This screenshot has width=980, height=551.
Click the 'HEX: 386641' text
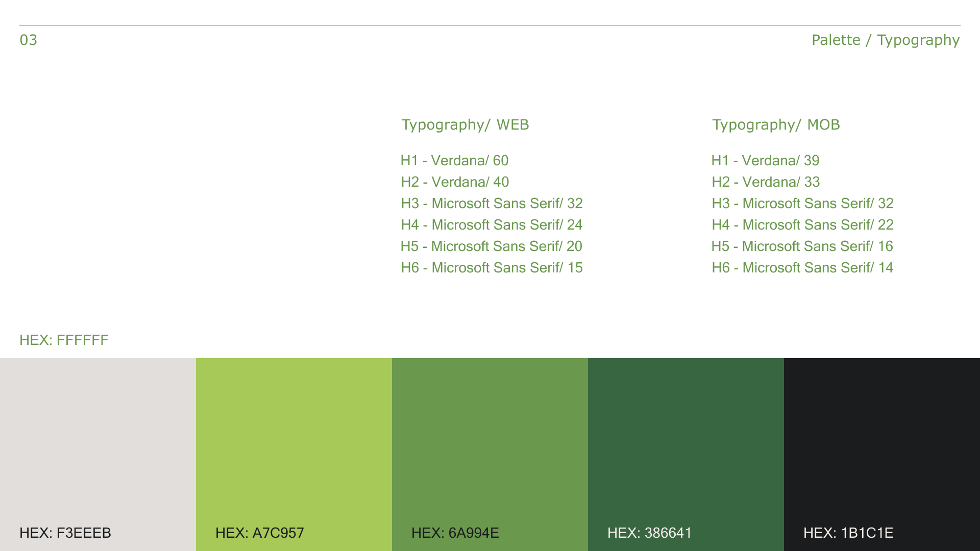(x=650, y=533)
